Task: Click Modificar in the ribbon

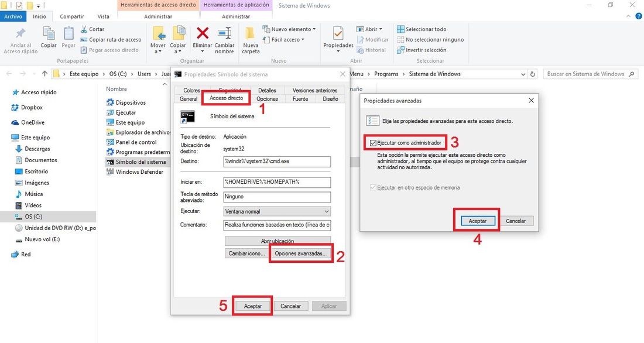Action: coord(372,39)
